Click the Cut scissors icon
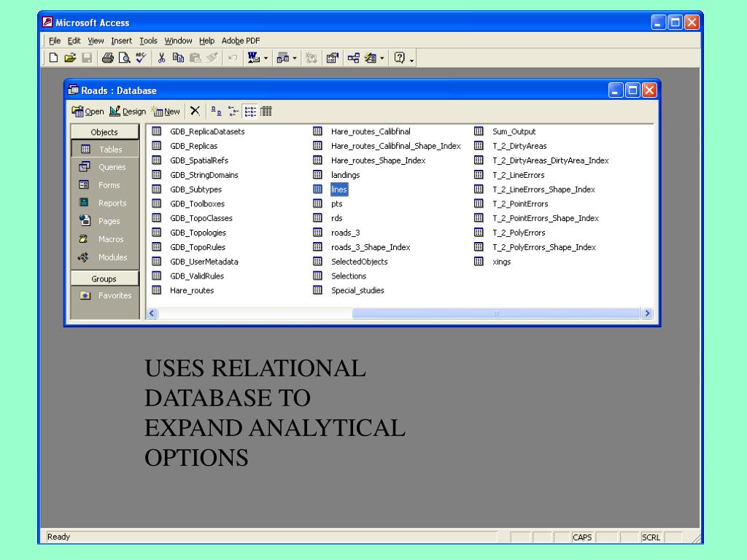Image resolution: width=747 pixels, height=560 pixels. (x=161, y=58)
